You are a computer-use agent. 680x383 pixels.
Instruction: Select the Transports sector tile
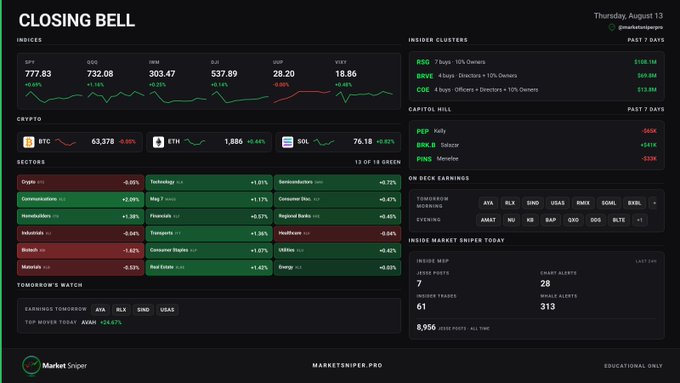209,233
